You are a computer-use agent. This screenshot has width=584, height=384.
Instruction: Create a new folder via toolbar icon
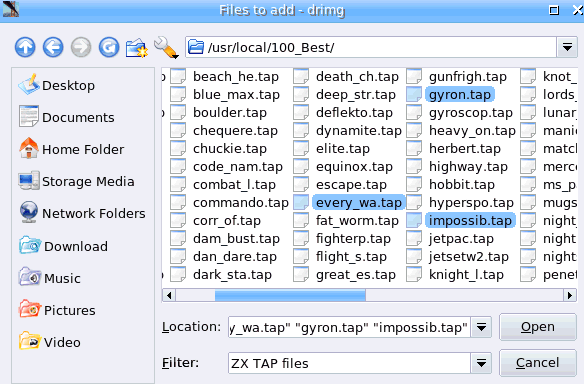click(137, 48)
